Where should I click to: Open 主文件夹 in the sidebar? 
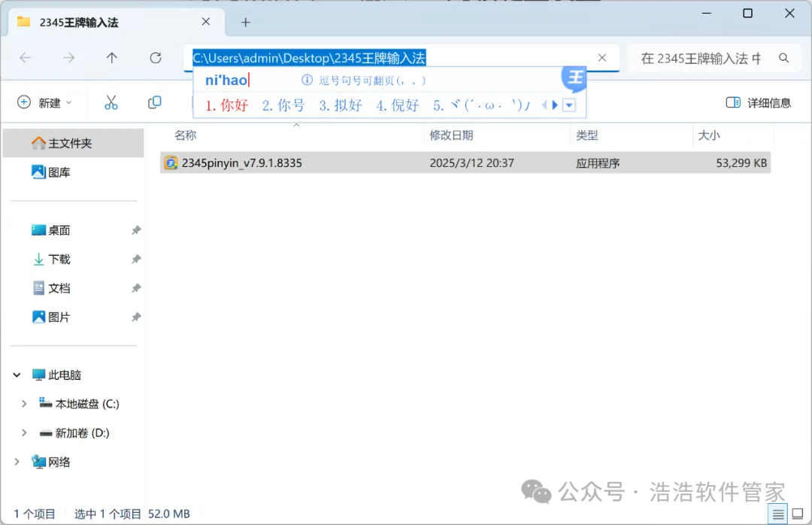(73, 143)
